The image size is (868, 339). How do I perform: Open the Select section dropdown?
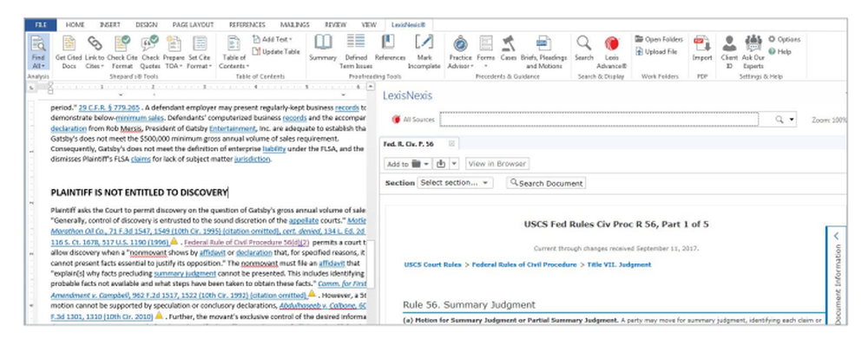(455, 183)
